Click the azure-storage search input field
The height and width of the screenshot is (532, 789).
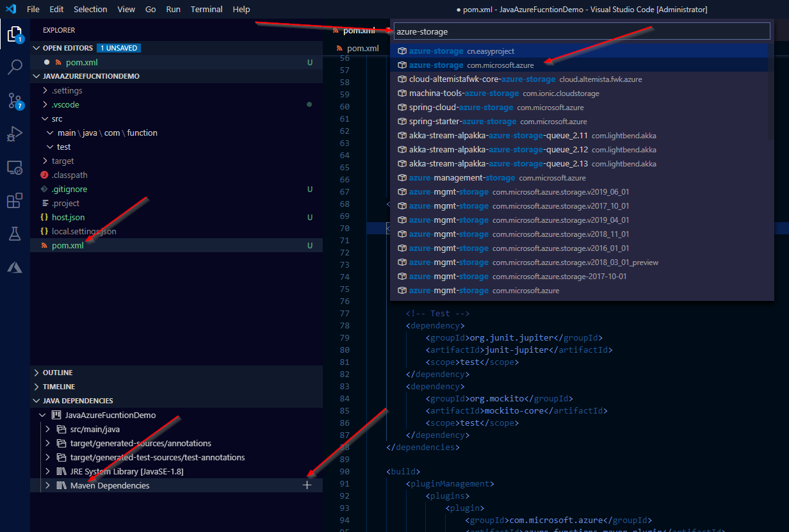click(580, 31)
